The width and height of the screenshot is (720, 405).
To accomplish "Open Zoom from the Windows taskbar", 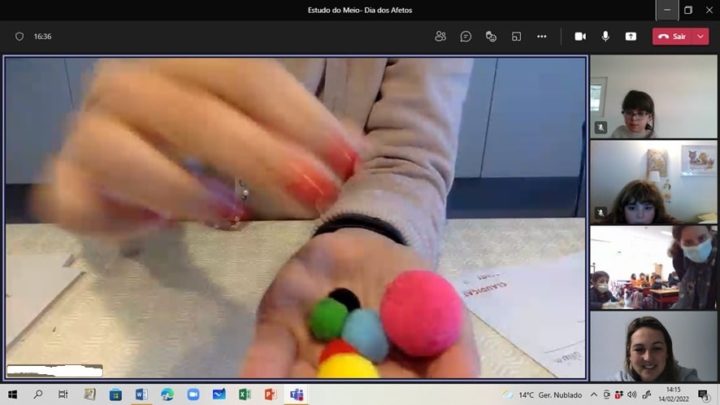I will [x=193, y=395].
